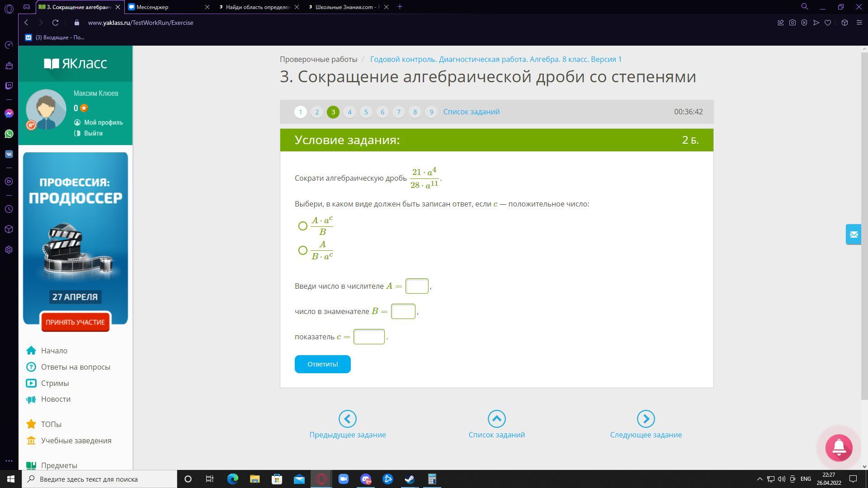The height and width of the screenshot is (488, 868).
Task: Click the pink notification bell icon
Action: 839,447
